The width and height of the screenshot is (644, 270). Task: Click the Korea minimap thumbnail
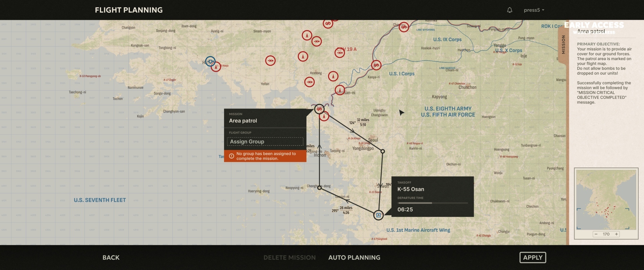(606, 199)
